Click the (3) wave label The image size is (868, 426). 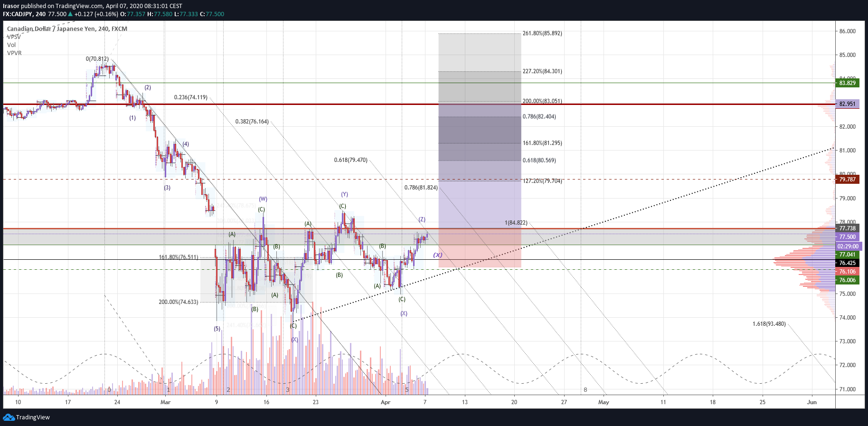click(x=167, y=188)
